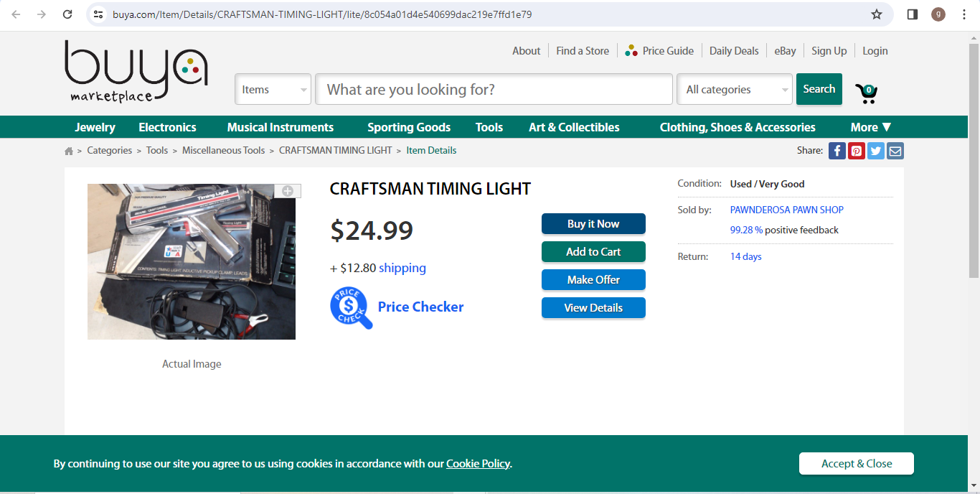Share item on Pinterest
Image resolution: width=980 pixels, height=494 pixels.
[857, 151]
